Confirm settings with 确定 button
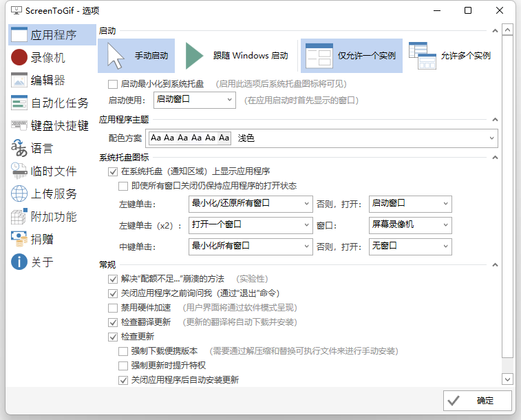The height and width of the screenshot is (420, 521). click(x=478, y=401)
